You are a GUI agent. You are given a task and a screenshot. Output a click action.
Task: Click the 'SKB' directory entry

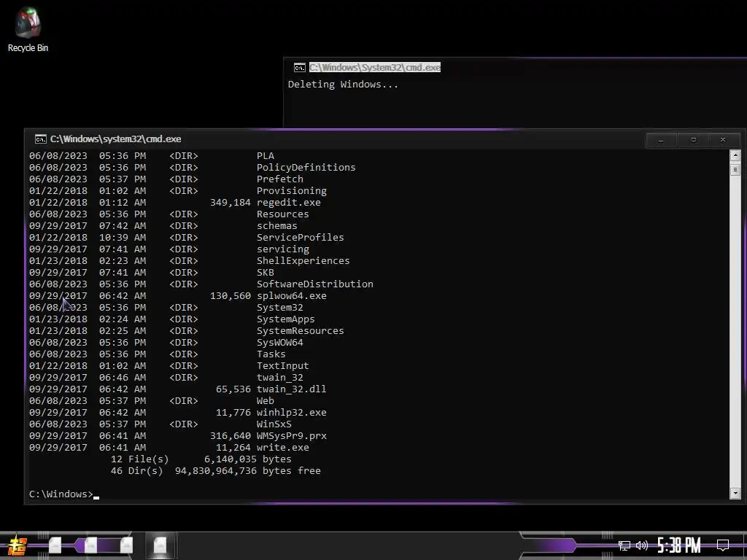point(266,273)
